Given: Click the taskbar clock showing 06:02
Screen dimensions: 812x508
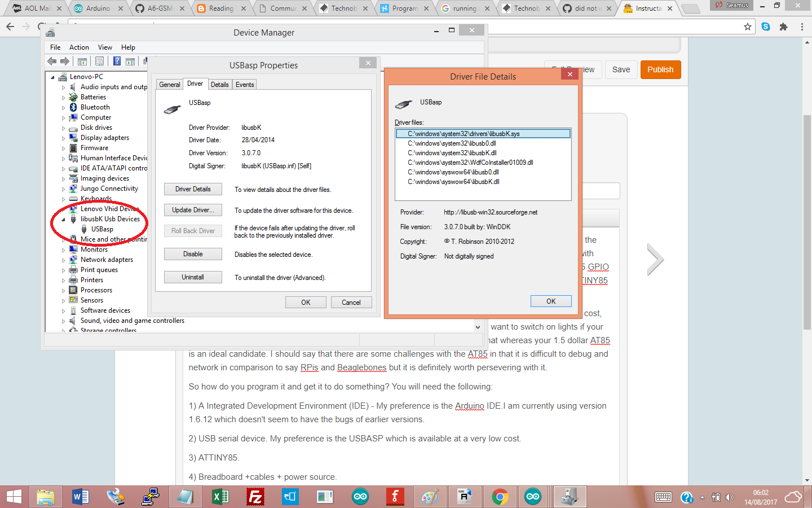Looking at the screenshot, I should pyautogui.click(x=761, y=493).
